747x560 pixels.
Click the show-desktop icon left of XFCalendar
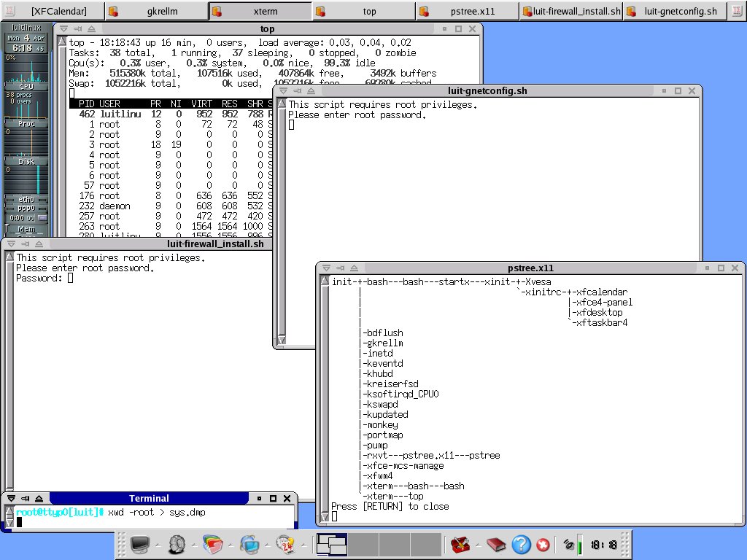click(x=9, y=11)
